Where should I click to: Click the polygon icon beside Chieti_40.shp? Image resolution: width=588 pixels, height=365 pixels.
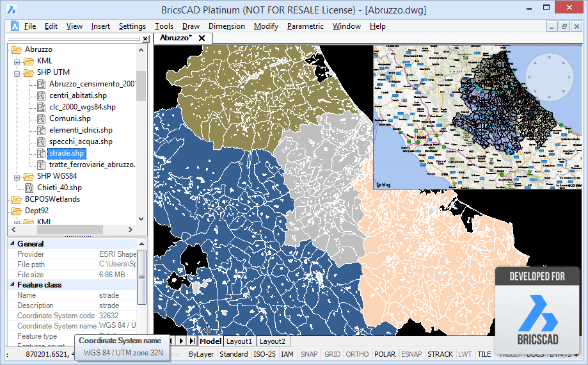(29, 188)
